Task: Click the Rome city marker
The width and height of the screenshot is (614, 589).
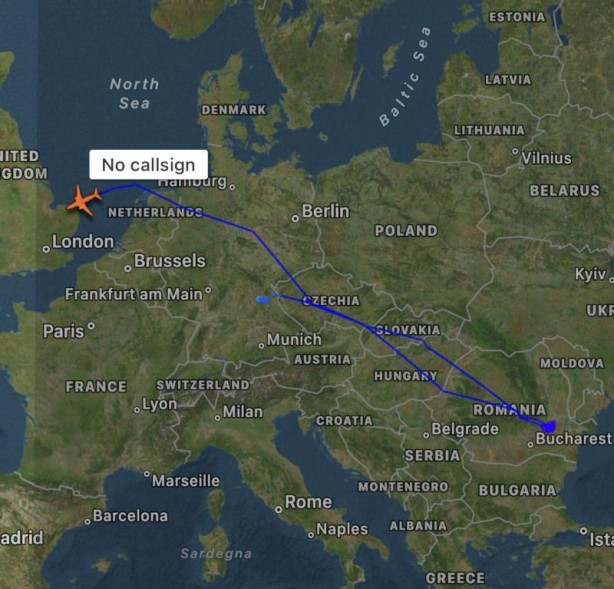Action: pyautogui.click(x=278, y=510)
